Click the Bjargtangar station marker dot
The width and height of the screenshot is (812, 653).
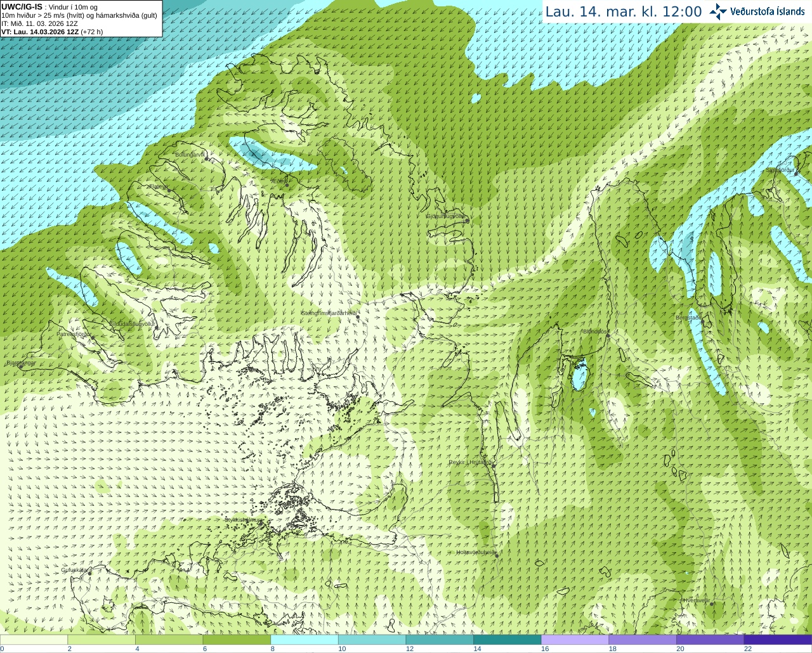21,367
